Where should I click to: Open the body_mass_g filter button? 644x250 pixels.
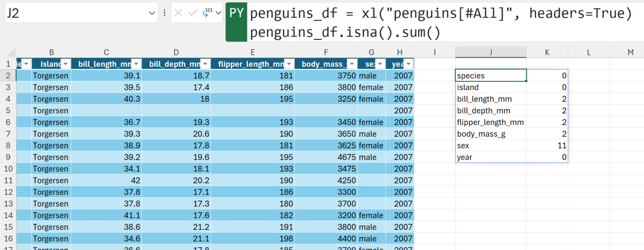click(x=352, y=64)
